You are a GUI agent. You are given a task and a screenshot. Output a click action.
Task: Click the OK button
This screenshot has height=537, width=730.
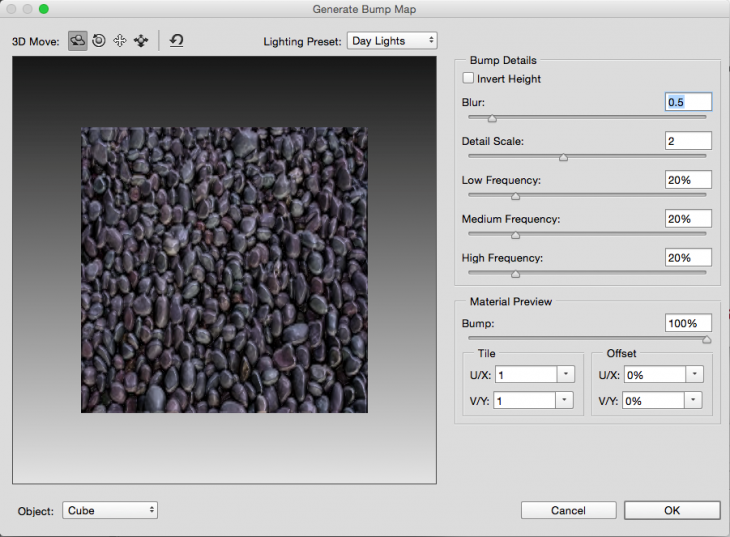click(x=671, y=510)
